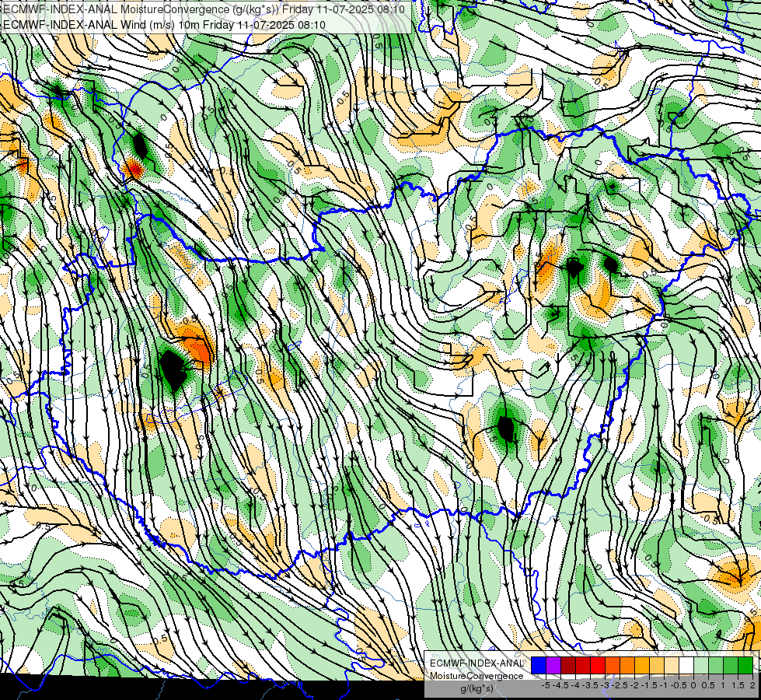Select the red-orange swatch between -3 and -2.5

pos(613,666)
